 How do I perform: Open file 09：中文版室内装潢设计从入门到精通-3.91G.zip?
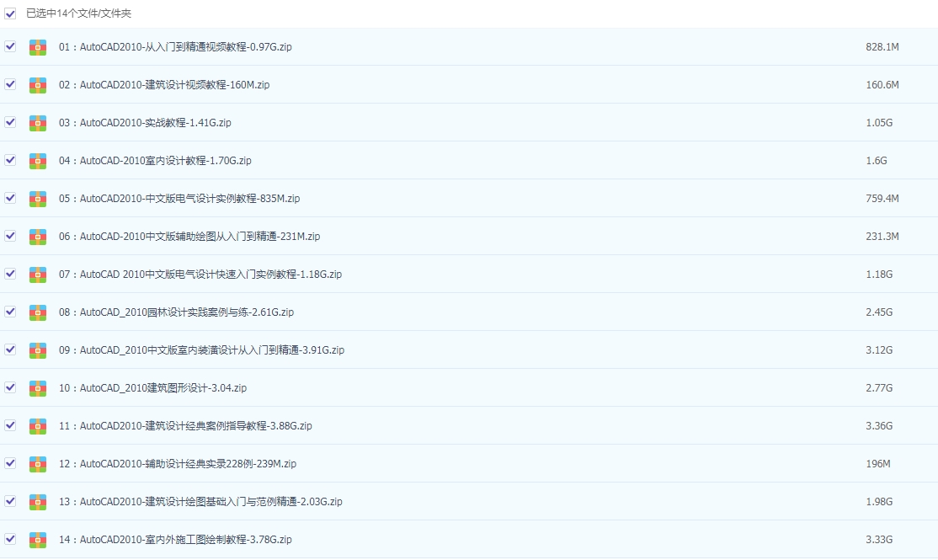201,350
